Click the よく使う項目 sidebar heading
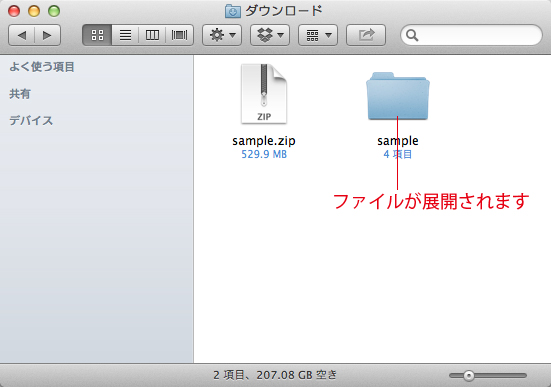The width and height of the screenshot is (551, 387). (42, 67)
